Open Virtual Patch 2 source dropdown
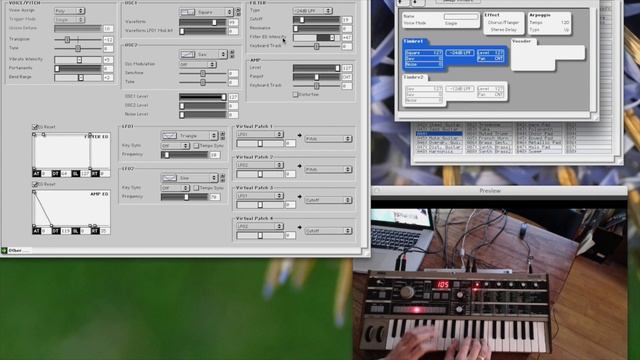Screen dimensions: 640x360 (x=260, y=165)
